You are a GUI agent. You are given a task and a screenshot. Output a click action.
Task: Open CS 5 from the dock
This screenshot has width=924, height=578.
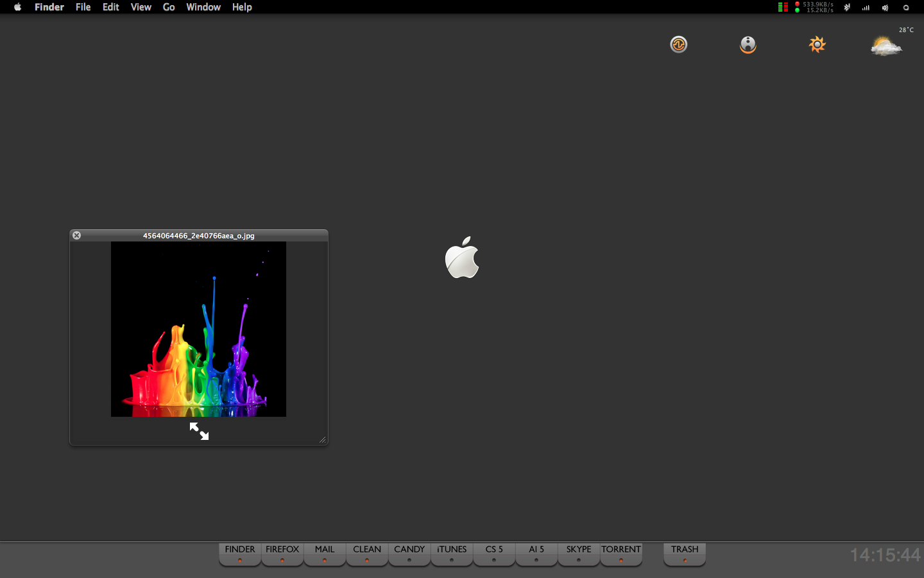[494, 554]
